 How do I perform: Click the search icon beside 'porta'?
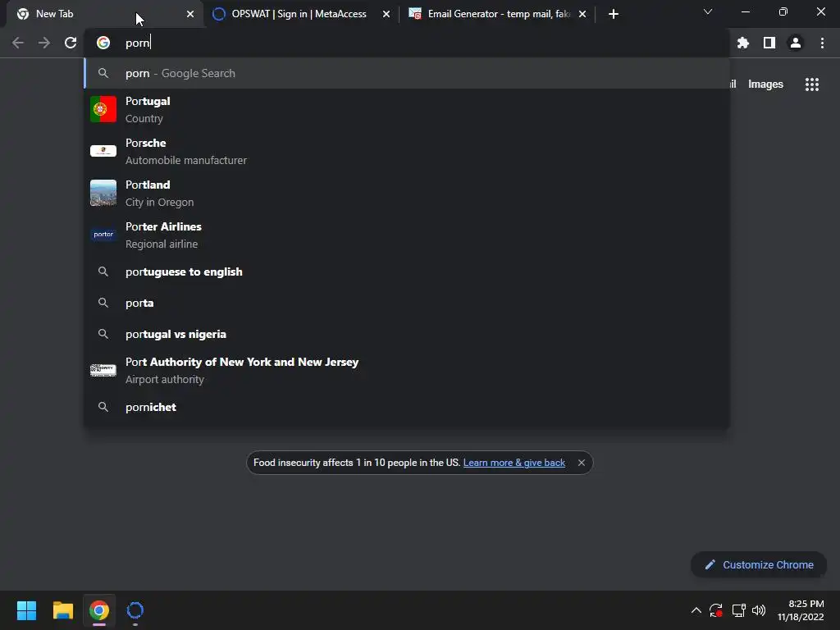[103, 303]
